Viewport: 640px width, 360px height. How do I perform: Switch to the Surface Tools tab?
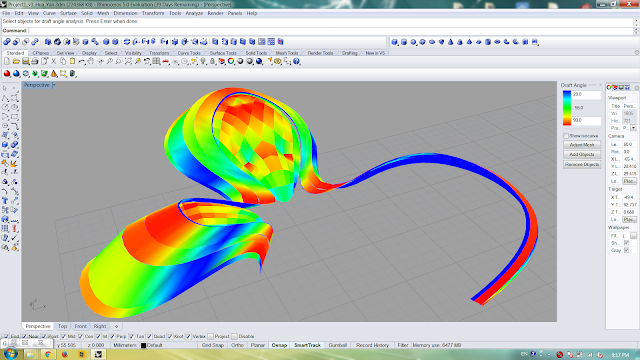(223, 53)
